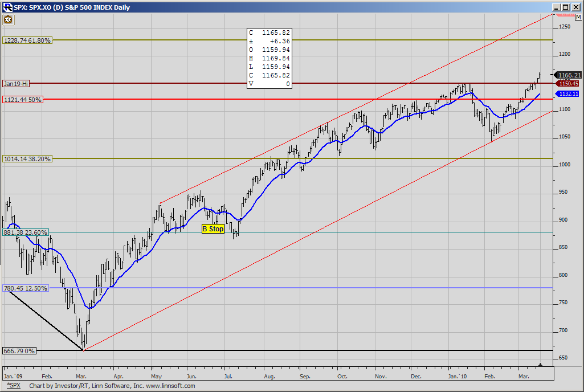Click the dark red 1150.45 price marker
This screenshot has width=584, height=392.
pos(567,84)
